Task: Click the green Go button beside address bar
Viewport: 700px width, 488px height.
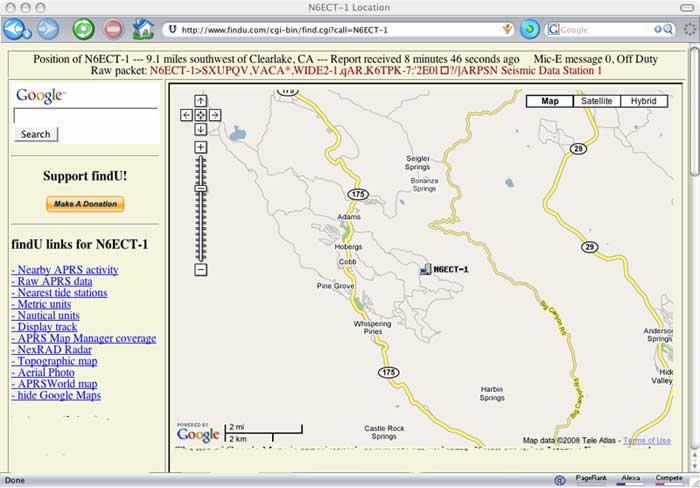Action: click(x=529, y=29)
